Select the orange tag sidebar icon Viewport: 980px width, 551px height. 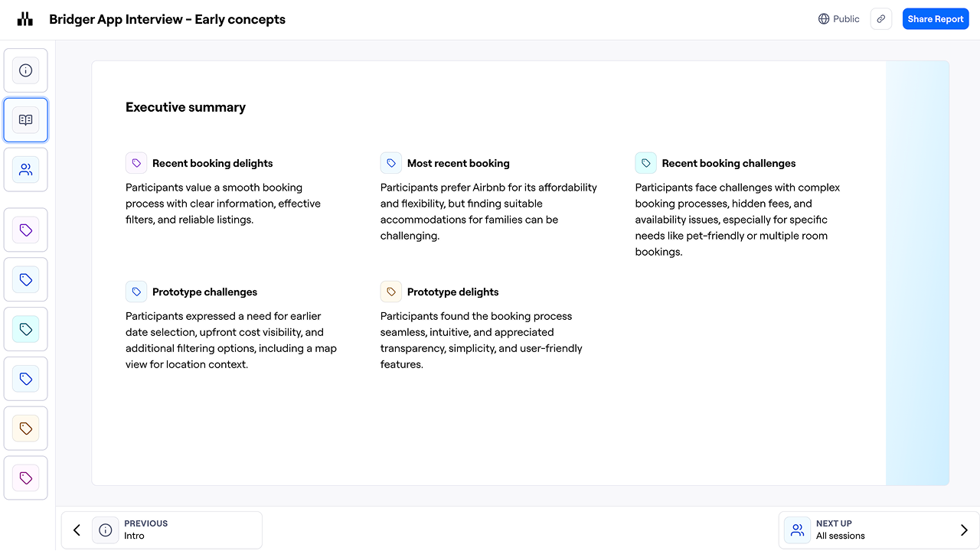tap(26, 429)
